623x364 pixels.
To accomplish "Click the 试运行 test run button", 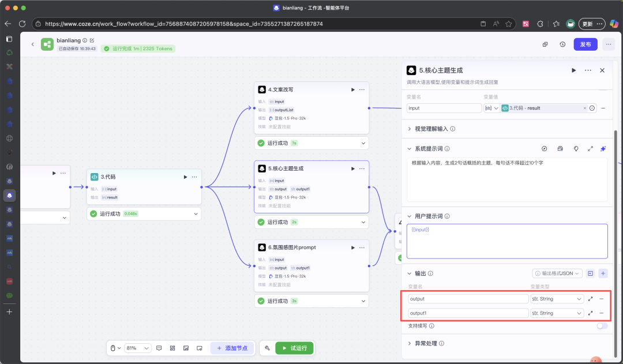I will click(294, 348).
